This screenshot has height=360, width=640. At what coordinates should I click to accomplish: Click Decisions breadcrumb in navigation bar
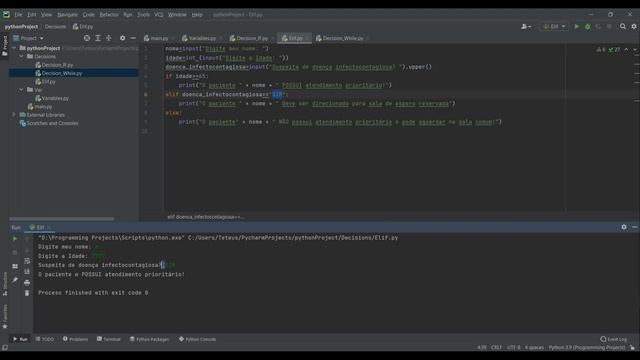[55, 27]
